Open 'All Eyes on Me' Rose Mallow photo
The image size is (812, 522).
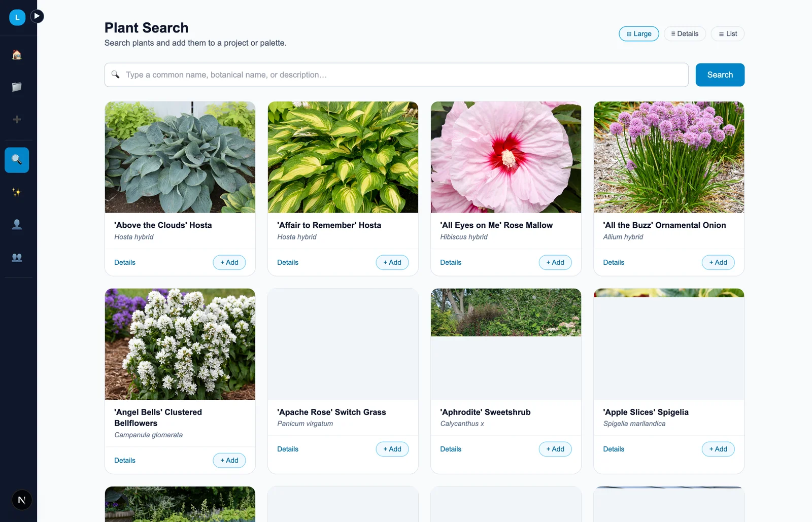pos(506,157)
